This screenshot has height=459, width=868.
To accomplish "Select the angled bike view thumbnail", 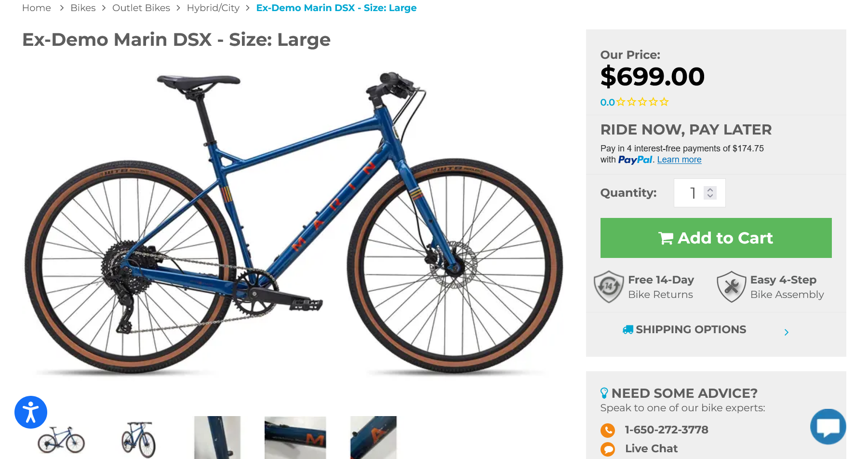I will 139,439.
